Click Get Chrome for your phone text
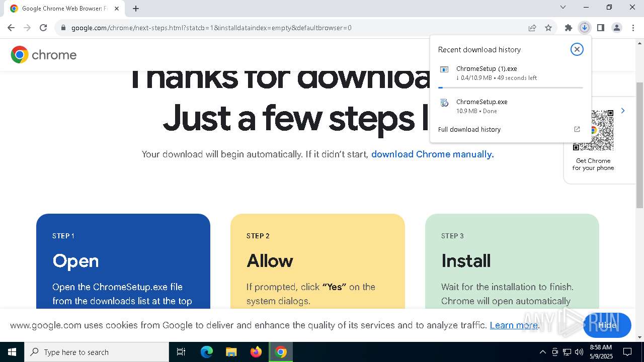This screenshot has width=644, height=362. point(593,164)
